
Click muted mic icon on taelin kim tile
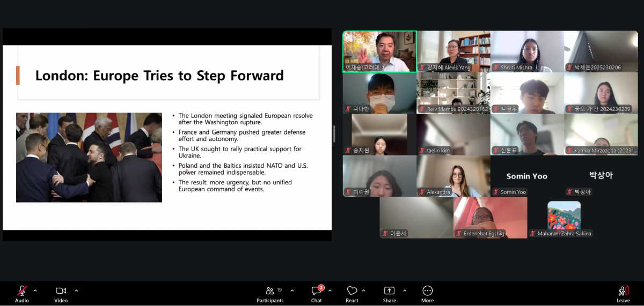[x=422, y=151]
